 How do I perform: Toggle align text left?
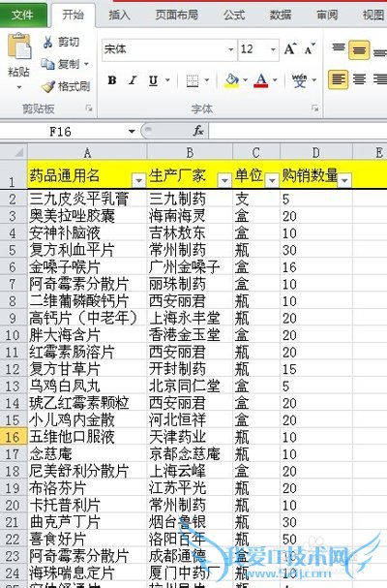338,79
